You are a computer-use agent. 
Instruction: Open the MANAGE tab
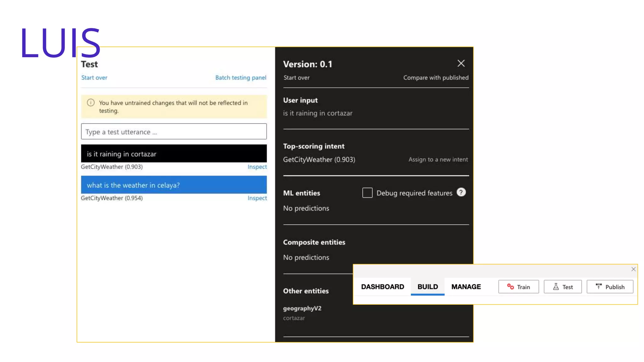tap(466, 287)
